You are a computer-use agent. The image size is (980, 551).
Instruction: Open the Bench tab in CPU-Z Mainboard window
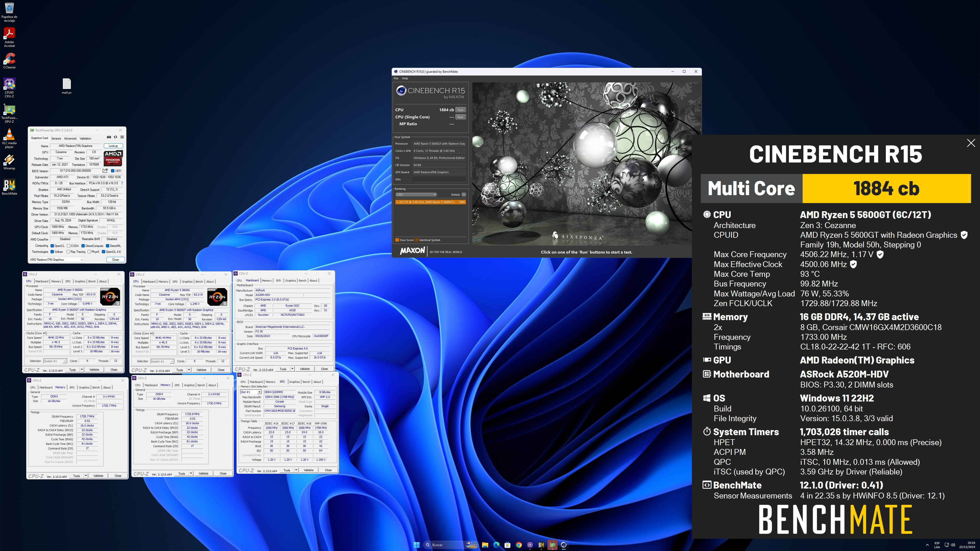tap(302, 281)
